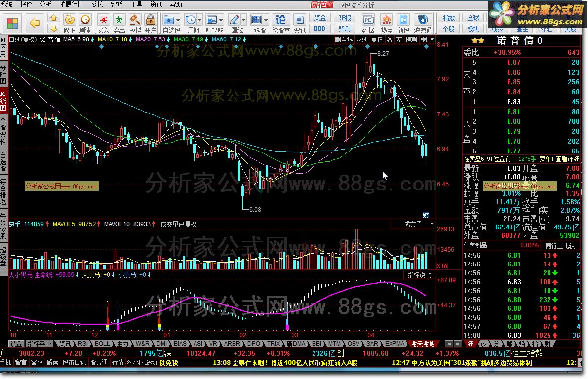The image size is (588, 379).
Task: Select the 画线 drawing pencil tool
Action: pyautogui.click(x=235, y=23)
